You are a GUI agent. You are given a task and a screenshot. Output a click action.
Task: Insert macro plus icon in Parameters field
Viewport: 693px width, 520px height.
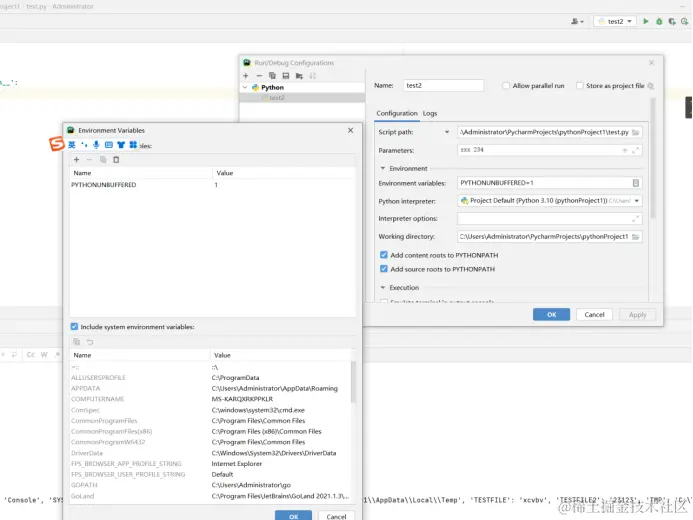624,150
